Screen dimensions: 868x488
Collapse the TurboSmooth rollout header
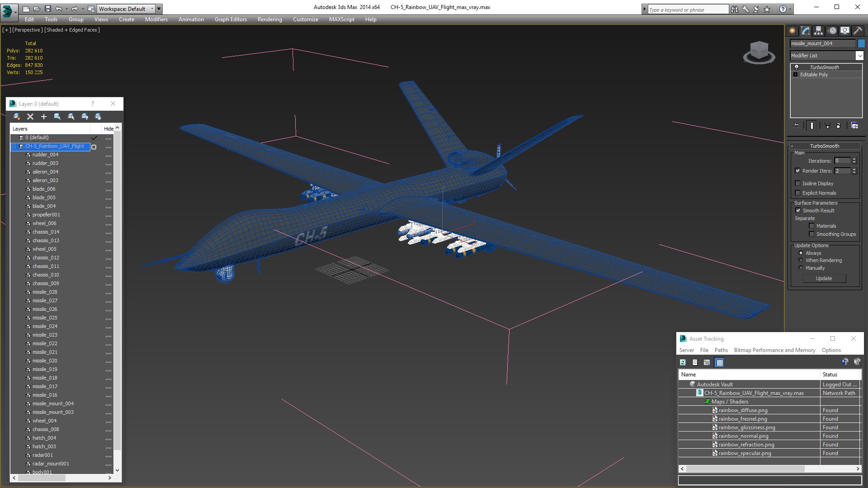[825, 146]
